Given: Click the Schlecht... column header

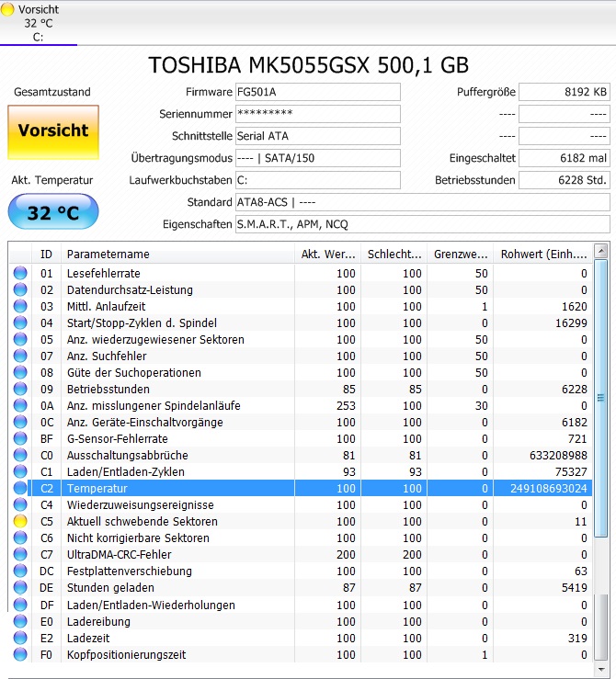Looking at the screenshot, I should click(x=394, y=255).
